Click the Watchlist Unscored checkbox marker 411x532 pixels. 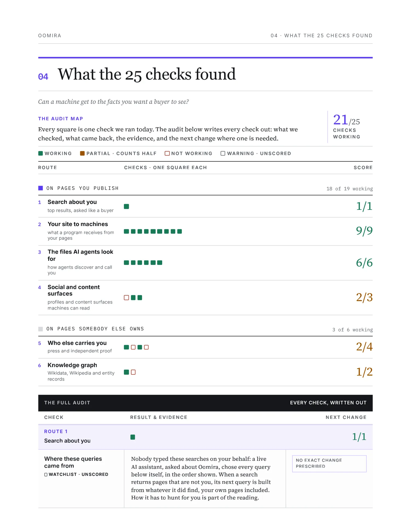[46, 474]
